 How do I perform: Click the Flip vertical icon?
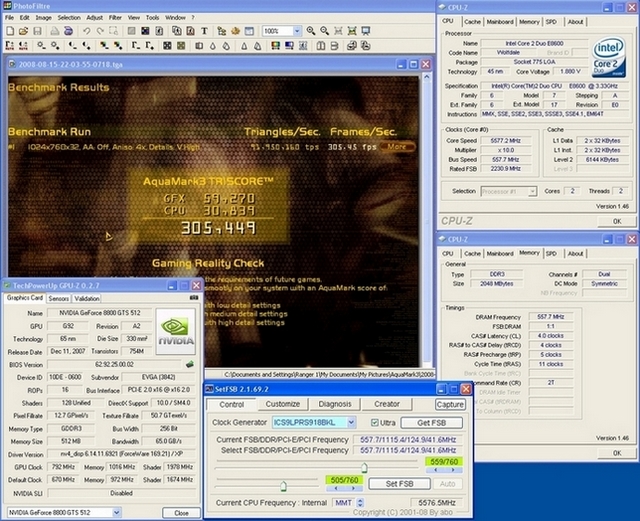(334, 46)
